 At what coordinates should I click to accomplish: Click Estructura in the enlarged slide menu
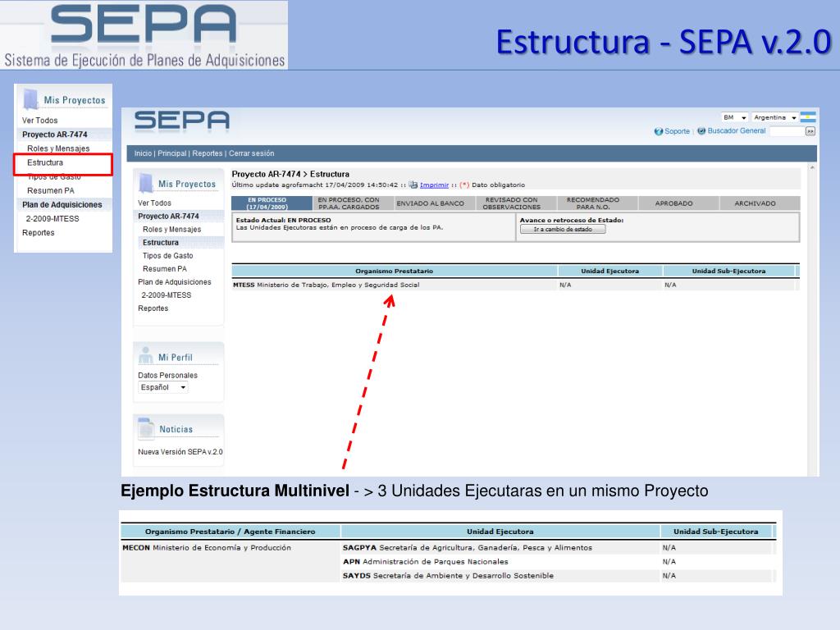[x=45, y=162]
